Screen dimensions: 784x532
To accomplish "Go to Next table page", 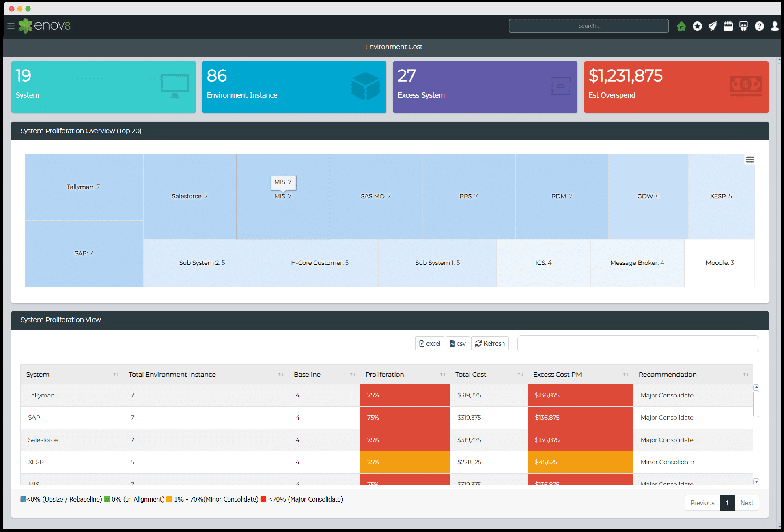I will pos(747,503).
